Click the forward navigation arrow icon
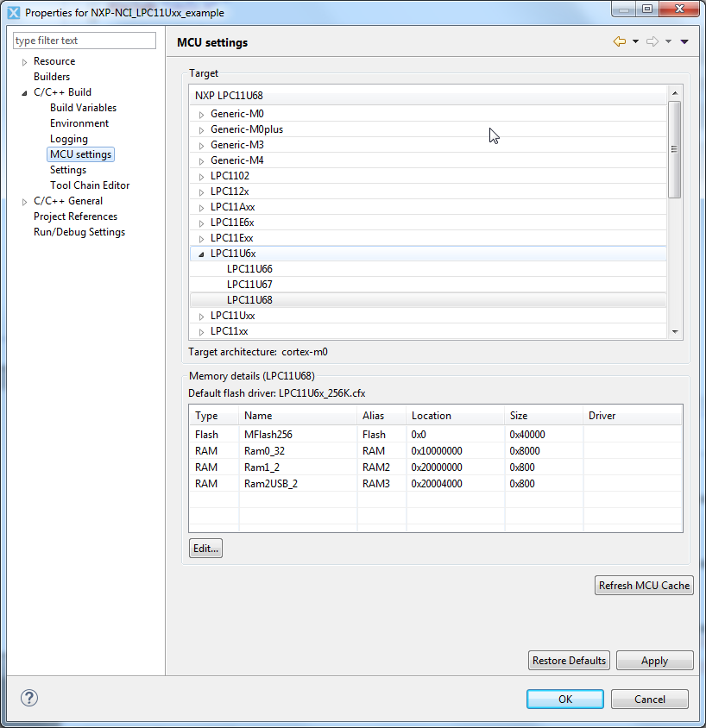 [x=652, y=41]
